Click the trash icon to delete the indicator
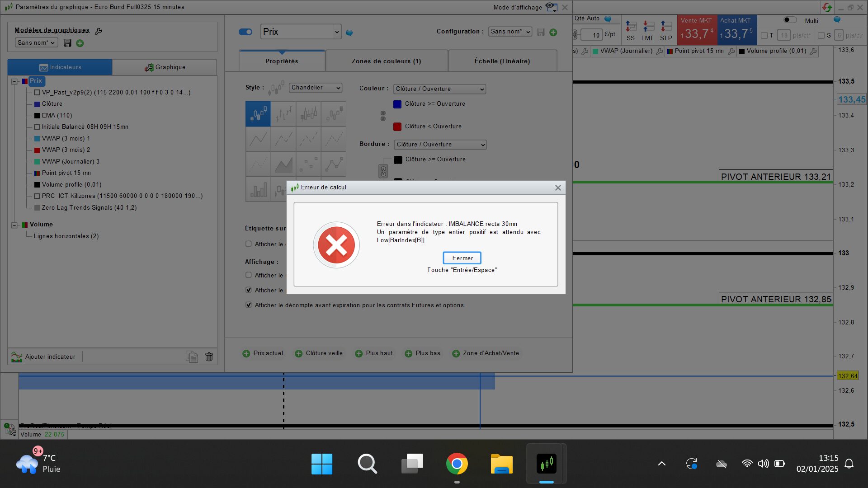The image size is (868, 488). coord(209,357)
